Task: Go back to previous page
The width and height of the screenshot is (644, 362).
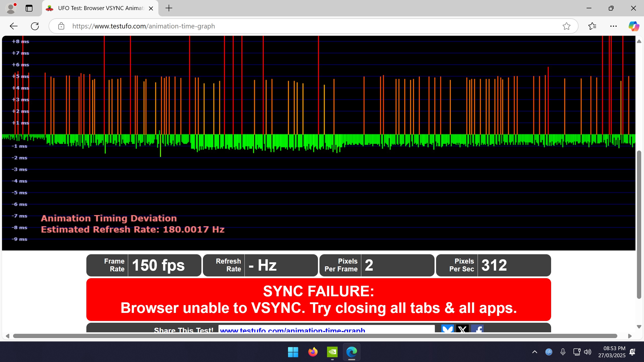Action: (14, 26)
